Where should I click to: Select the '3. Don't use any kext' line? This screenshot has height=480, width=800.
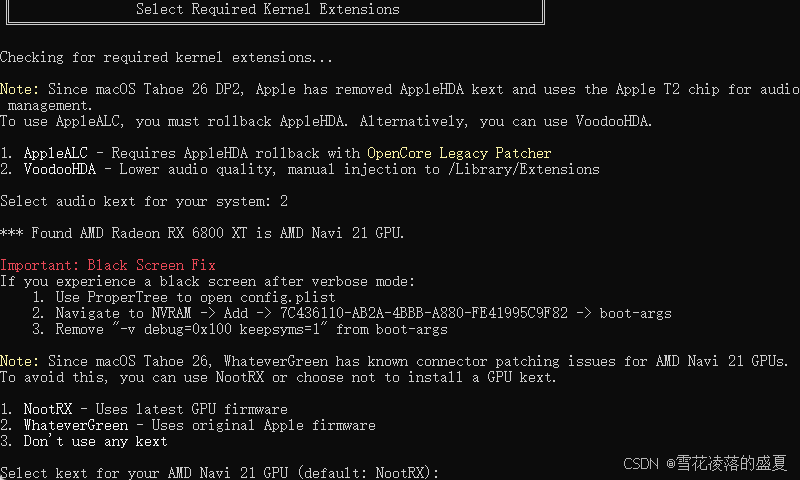84,441
